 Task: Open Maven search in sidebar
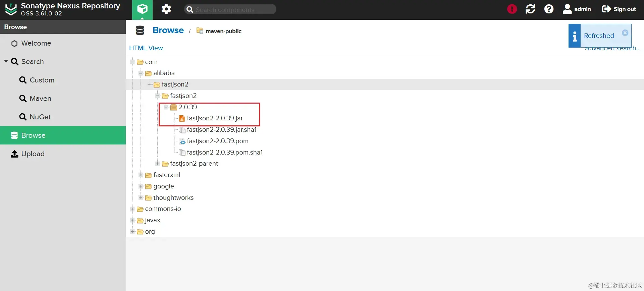pos(63,99)
